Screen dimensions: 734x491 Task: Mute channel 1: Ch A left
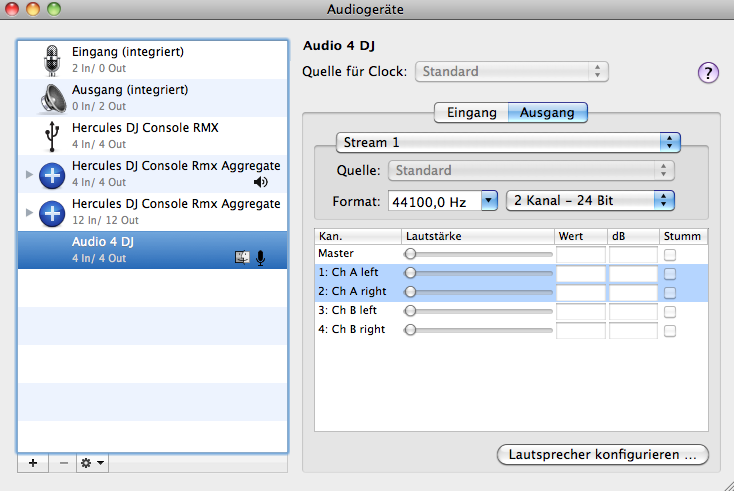(670, 273)
